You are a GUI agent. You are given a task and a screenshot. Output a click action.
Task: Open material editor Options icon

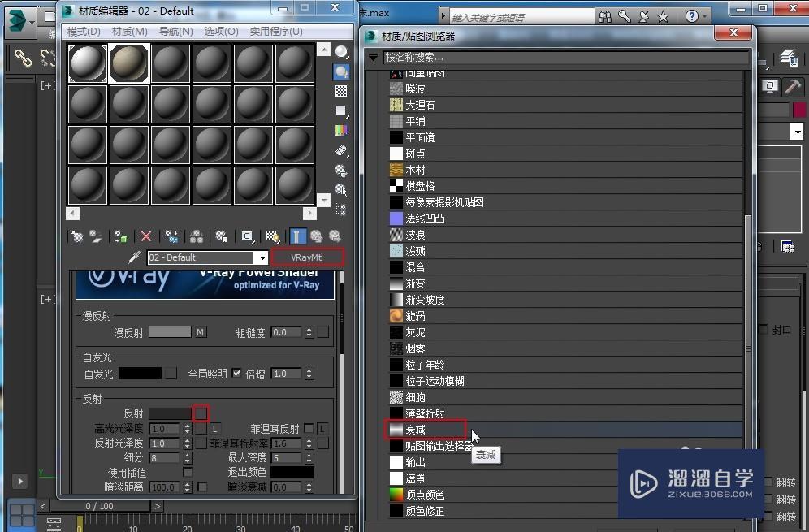tap(341, 171)
